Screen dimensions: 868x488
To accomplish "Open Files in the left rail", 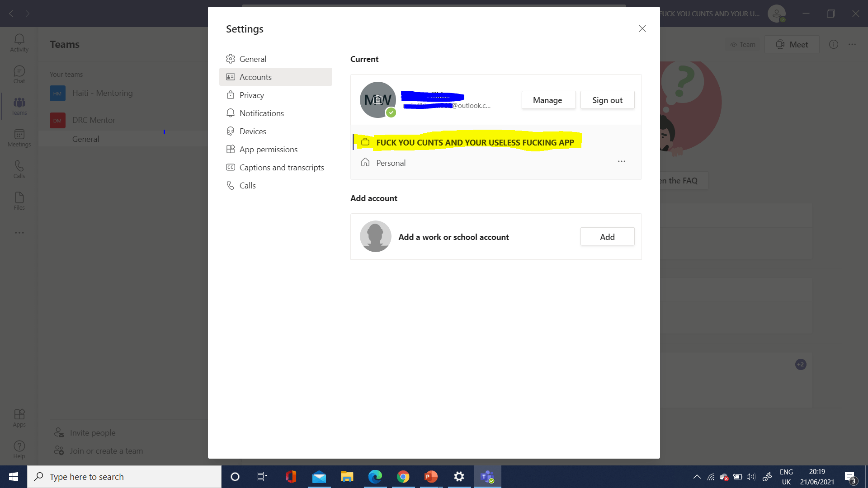I will tap(19, 201).
